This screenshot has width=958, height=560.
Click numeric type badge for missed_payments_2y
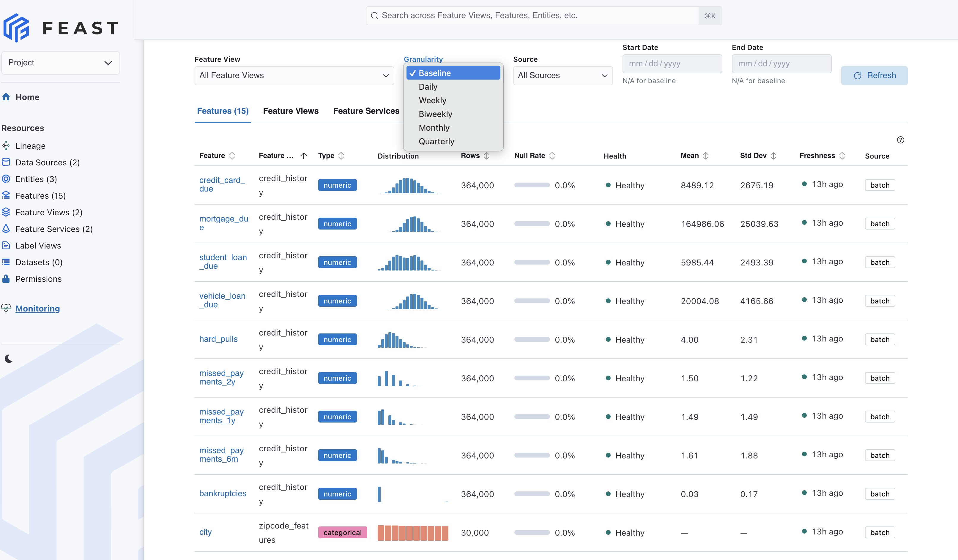pos(337,378)
